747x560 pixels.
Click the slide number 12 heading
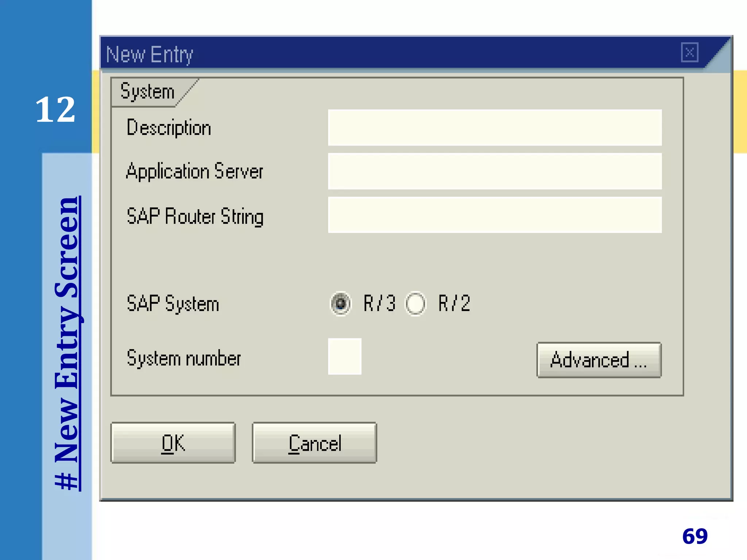(55, 109)
